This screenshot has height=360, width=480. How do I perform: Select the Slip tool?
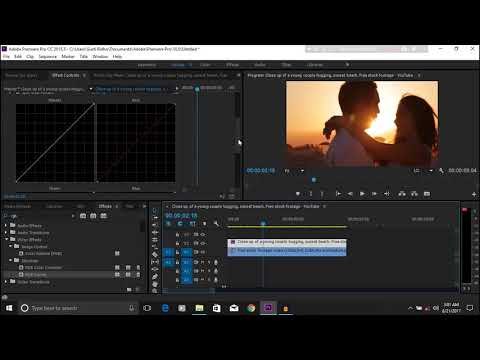pyautogui.click(x=155, y=262)
